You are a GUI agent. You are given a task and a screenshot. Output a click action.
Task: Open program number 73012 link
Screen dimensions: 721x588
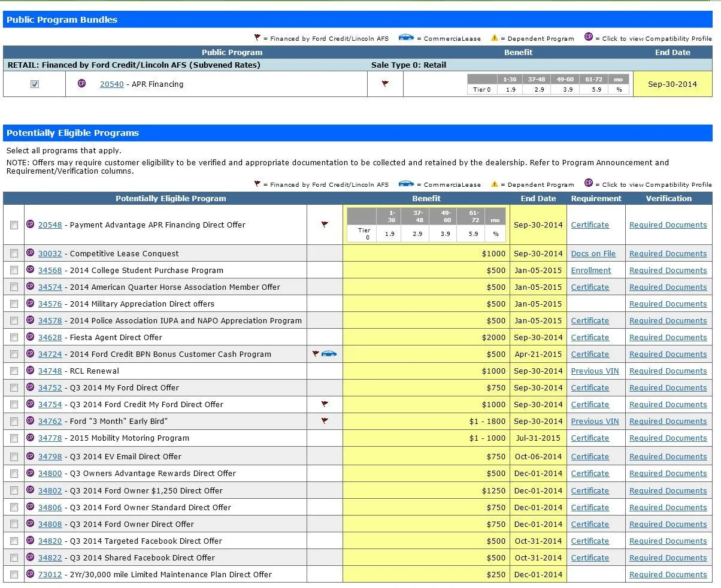coord(50,574)
